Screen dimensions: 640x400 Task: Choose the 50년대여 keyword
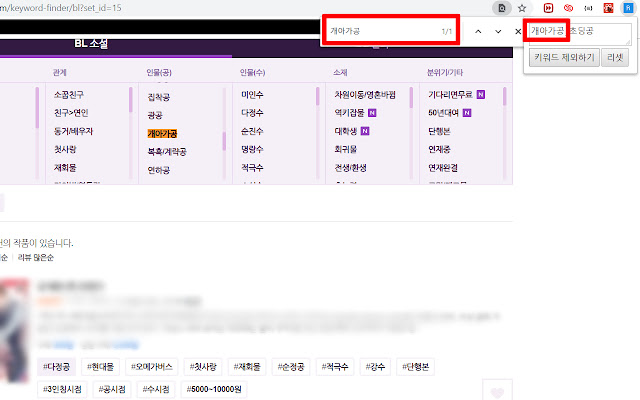[443, 113]
